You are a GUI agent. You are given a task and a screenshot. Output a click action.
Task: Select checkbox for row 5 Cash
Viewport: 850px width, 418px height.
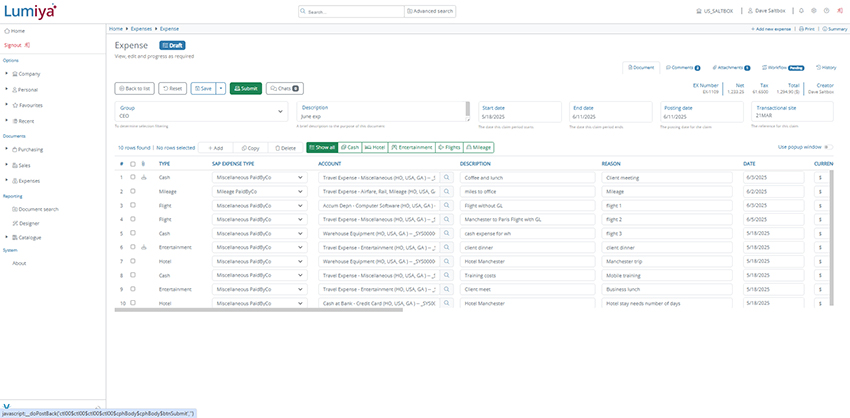pyautogui.click(x=133, y=233)
